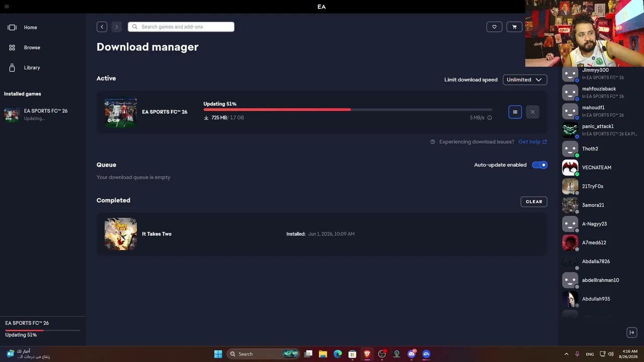Open the Windows Start menu

(x=218, y=354)
